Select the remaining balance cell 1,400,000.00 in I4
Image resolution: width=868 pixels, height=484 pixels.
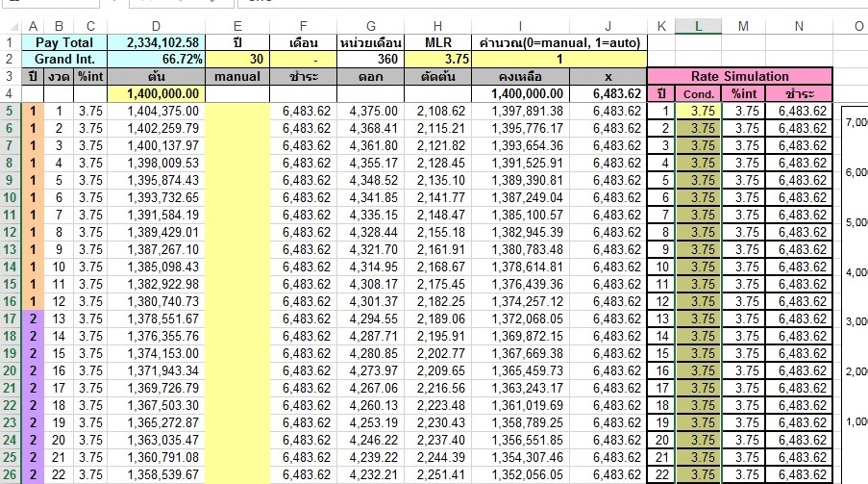tap(520, 93)
